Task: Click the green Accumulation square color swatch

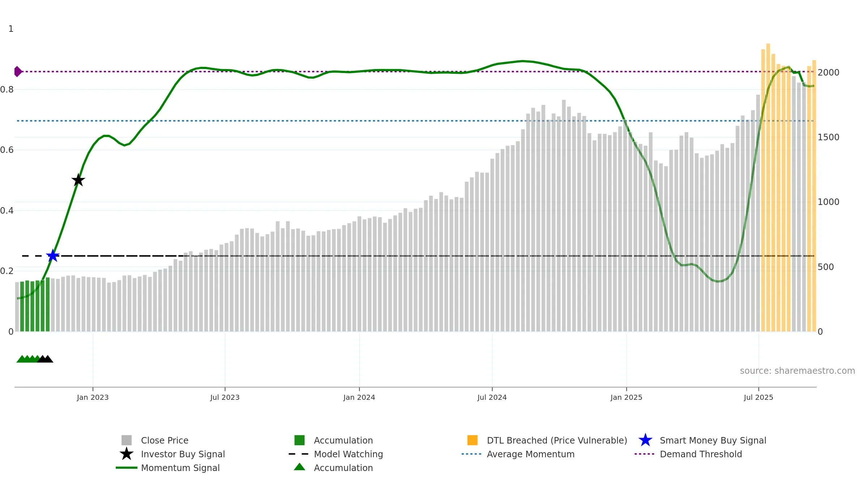Action: pos(299,440)
